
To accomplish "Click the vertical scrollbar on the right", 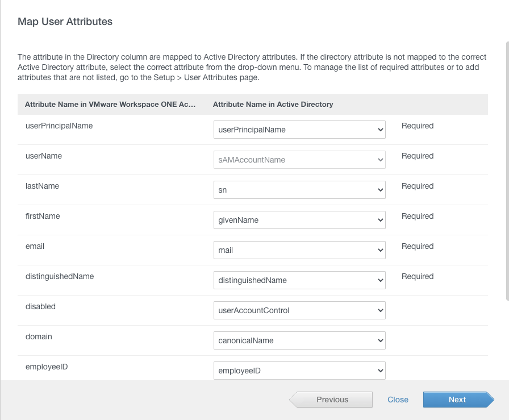I will 507,171.
